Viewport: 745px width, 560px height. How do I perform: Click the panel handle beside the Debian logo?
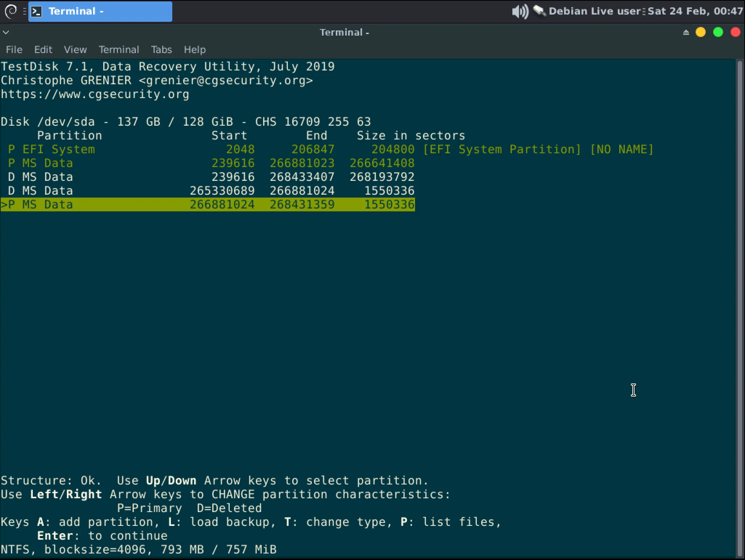pos(24,11)
